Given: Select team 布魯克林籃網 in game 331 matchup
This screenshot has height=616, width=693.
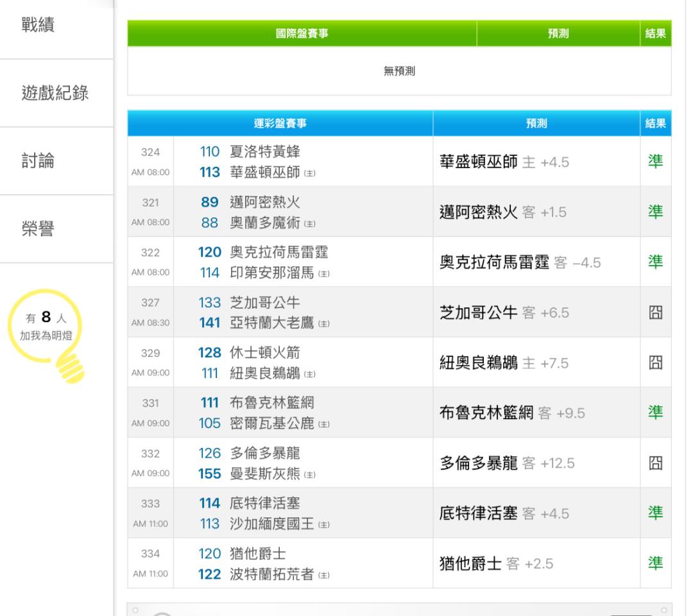Looking at the screenshot, I should click(x=272, y=402).
